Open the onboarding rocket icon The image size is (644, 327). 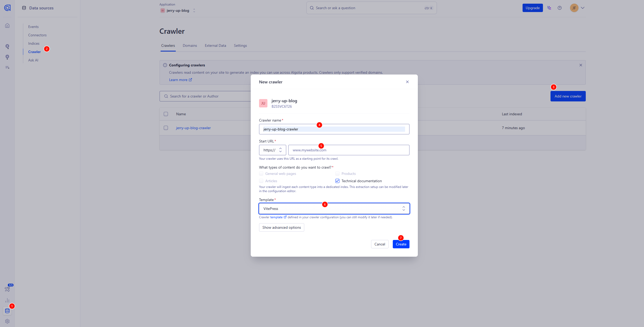7,289
